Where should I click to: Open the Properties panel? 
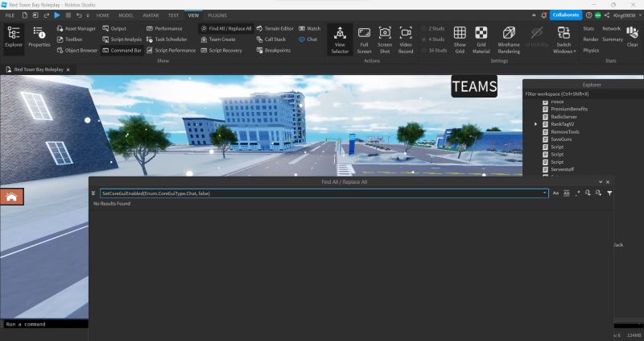coord(39,39)
